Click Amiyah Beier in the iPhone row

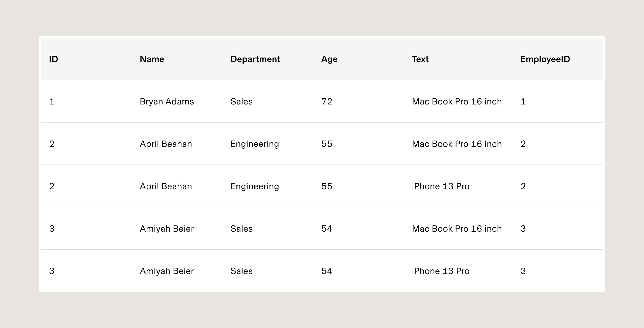(x=167, y=271)
